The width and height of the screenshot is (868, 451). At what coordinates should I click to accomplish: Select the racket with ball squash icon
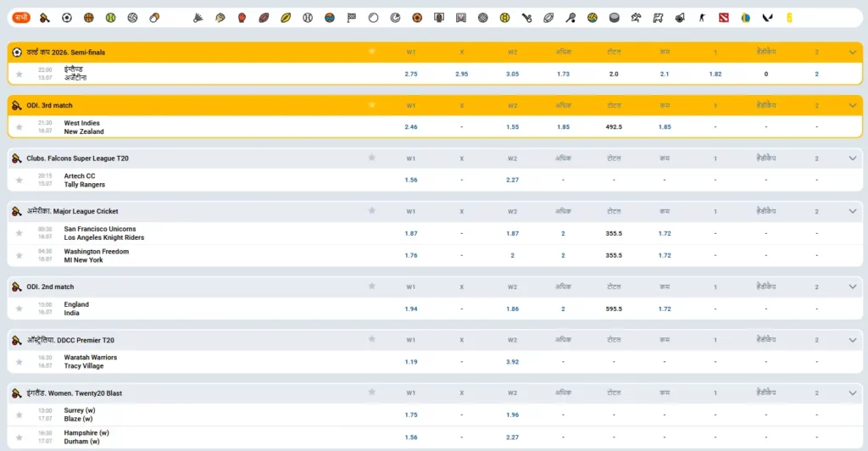point(570,18)
